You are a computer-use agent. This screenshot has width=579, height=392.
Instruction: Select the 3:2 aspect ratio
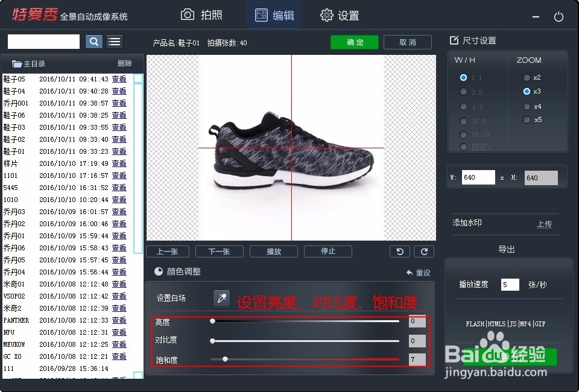463,92
